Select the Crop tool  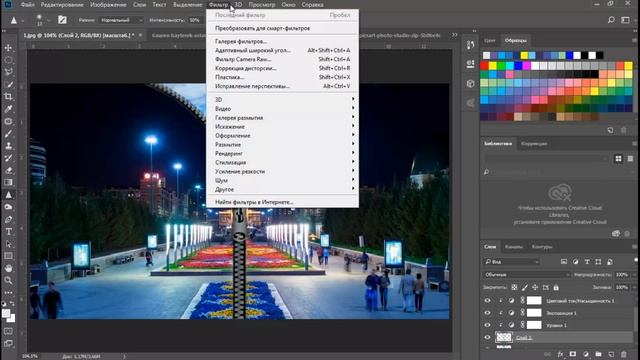[x=8, y=97]
